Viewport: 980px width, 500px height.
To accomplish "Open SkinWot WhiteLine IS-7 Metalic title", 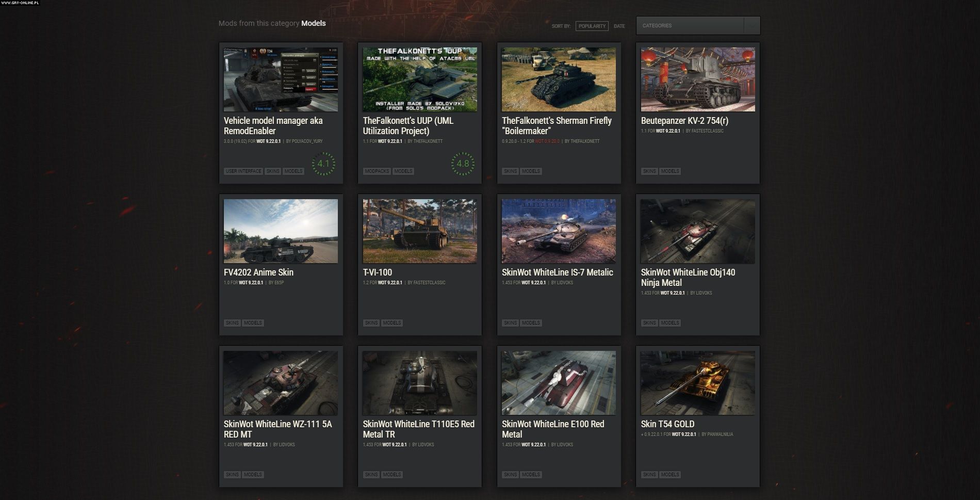I will click(x=557, y=272).
